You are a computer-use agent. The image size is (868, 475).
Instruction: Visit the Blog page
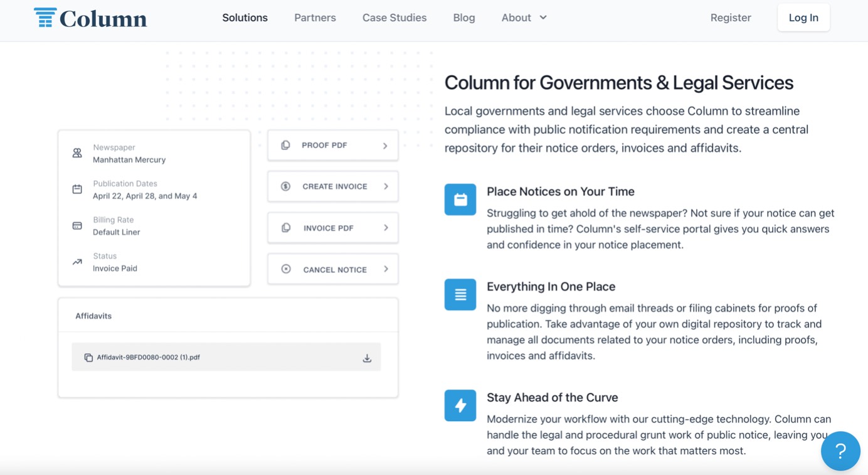pos(464,18)
